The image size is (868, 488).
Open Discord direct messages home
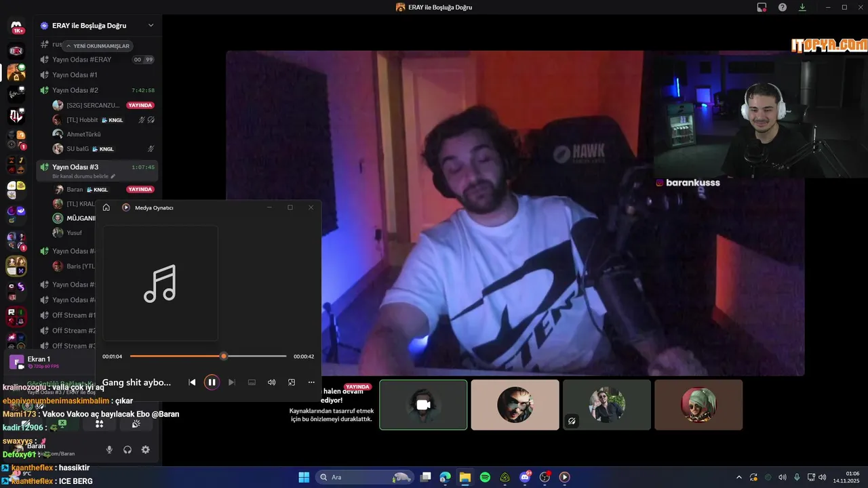(16, 27)
